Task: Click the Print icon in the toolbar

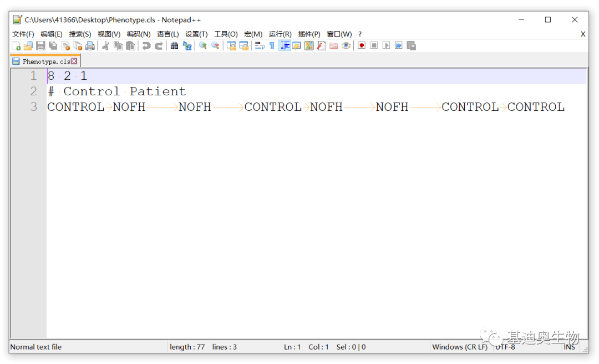Action: pos(90,46)
